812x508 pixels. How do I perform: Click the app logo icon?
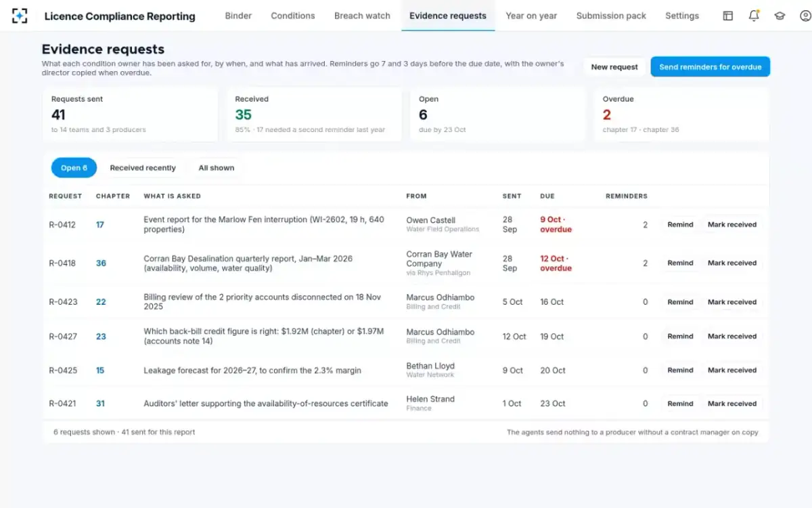20,16
